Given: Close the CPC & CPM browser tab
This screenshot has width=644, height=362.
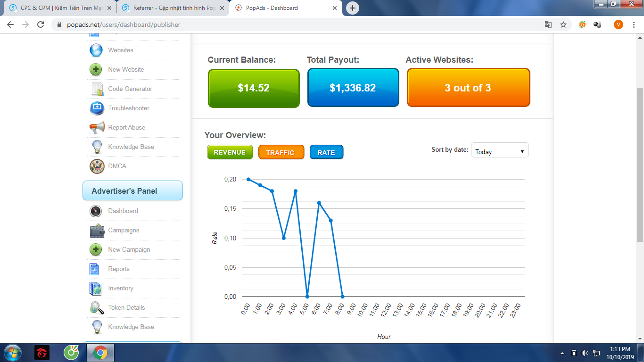Looking at the screenshot, I should pyautogui.click(x=109, y=8).
